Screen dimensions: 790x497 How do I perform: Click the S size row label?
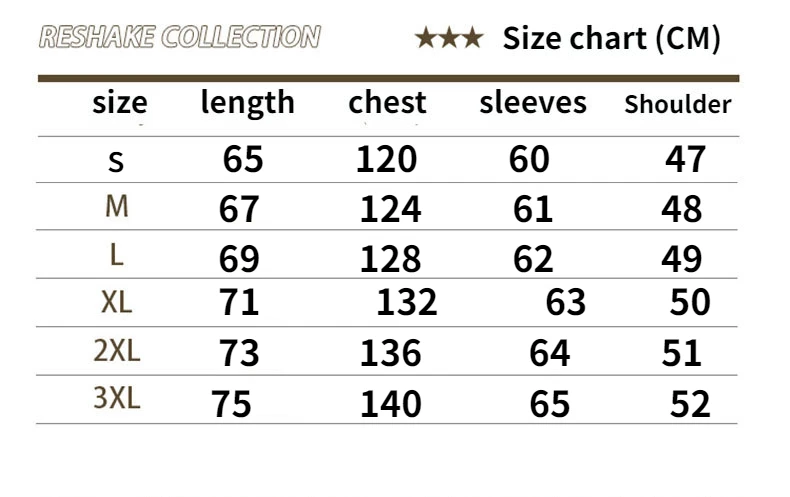click(x=116, y=162)
